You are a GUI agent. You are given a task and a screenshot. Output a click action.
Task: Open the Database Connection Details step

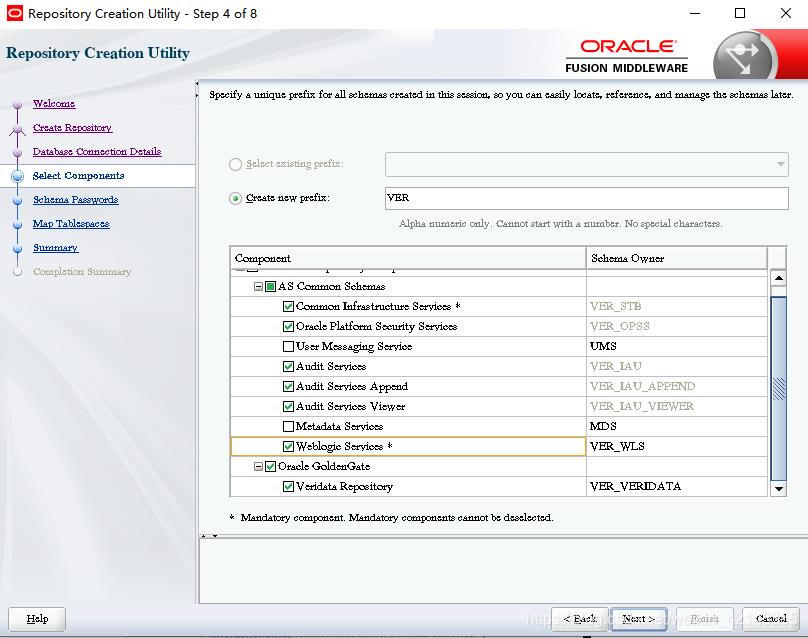[x=97, y=152]
